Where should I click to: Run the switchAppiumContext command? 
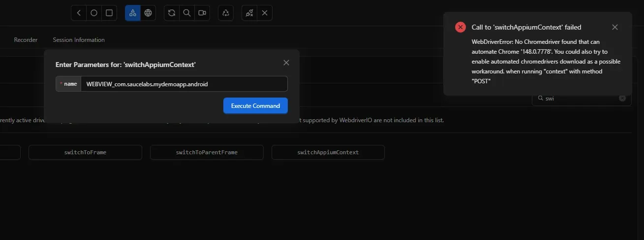328,152
